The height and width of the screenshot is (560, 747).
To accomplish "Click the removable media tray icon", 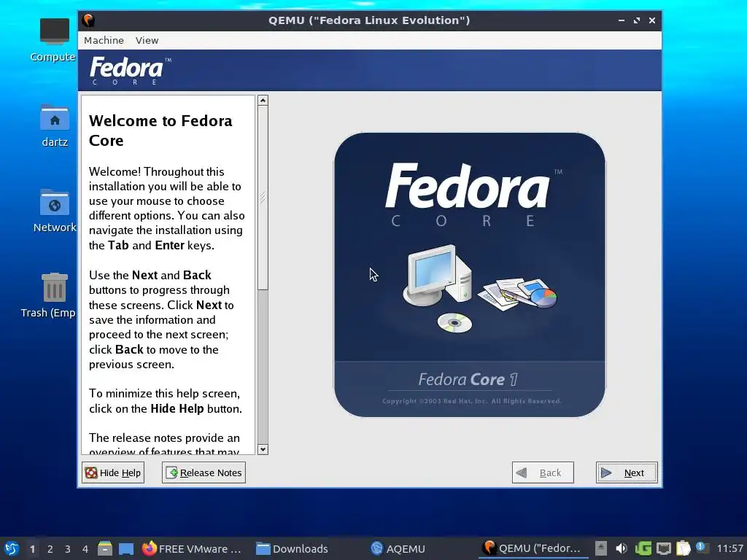I will (601, 548).
